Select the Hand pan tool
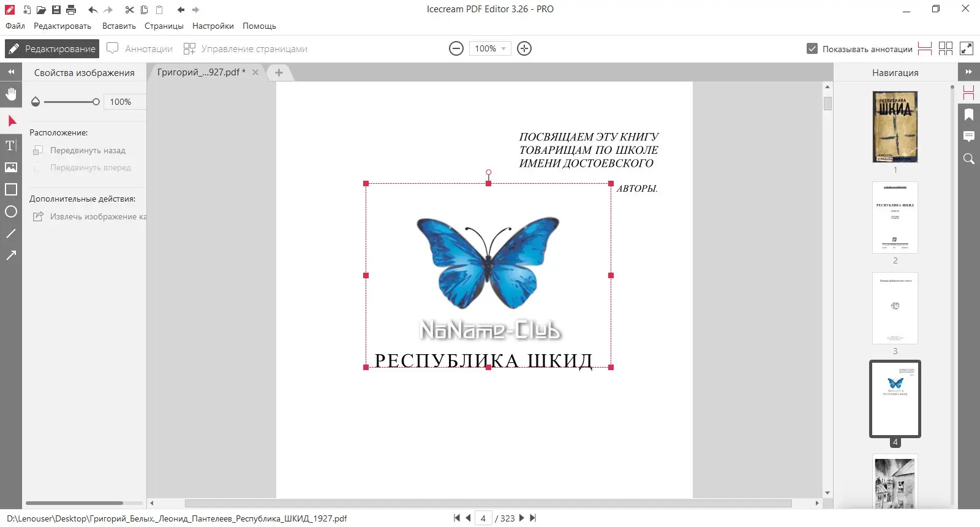Image resolution: width=980 pixels, height=527 pixels. point(11,94)
